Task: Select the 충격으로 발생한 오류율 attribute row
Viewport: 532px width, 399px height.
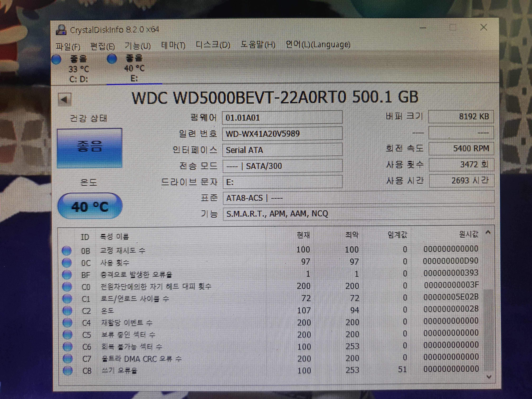Action: tap(271, 274)
